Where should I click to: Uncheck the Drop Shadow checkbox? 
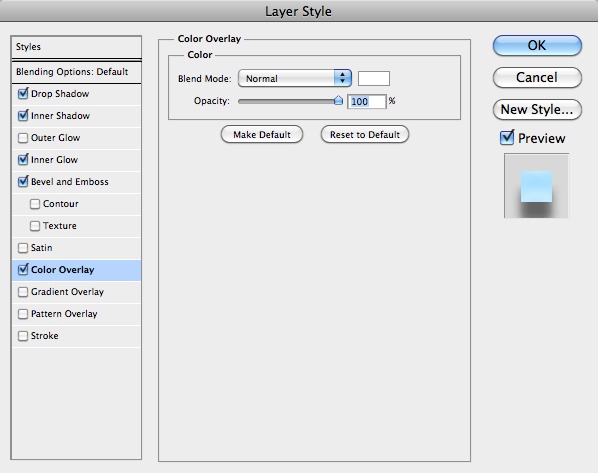[x=23, y=93]
